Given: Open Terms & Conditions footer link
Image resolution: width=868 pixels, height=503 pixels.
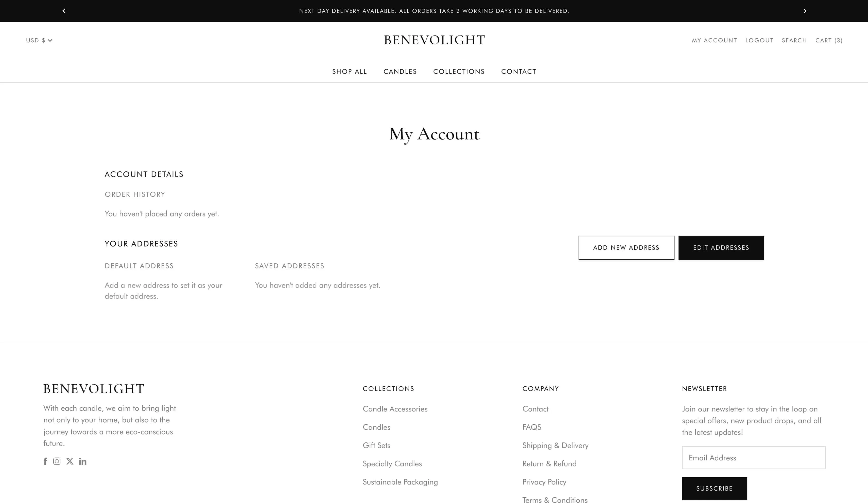Looking at the screenshot, I should 555,500.
